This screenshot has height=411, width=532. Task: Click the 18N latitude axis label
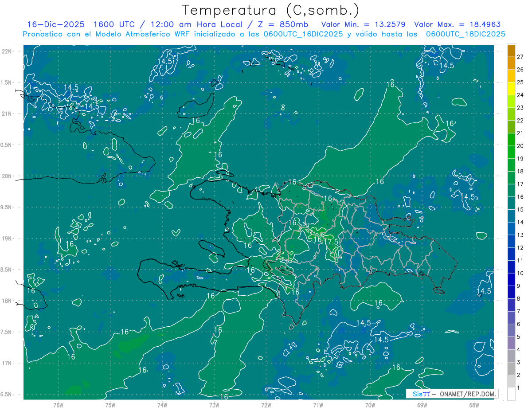click(x=7, y=301)
